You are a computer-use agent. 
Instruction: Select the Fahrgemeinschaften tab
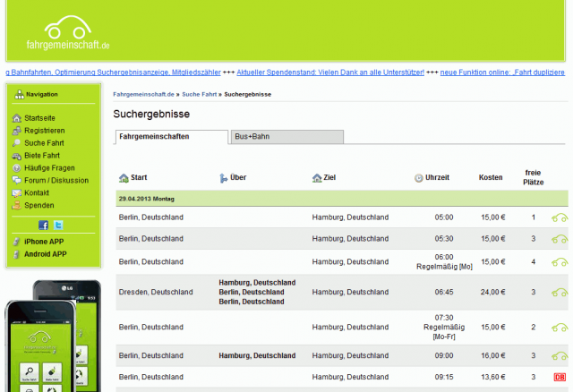(171, 137)
